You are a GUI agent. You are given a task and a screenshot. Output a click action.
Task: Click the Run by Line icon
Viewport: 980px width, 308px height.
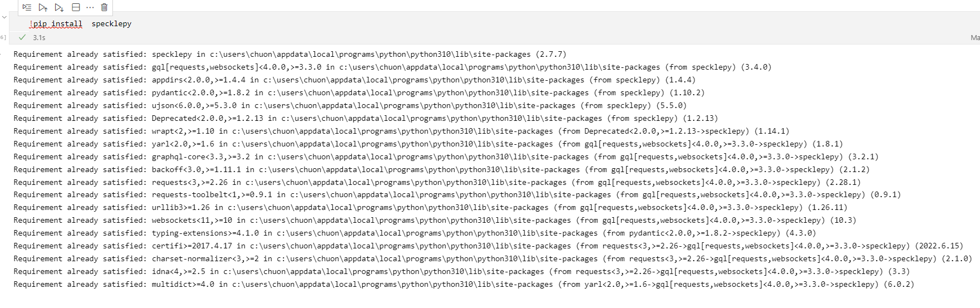(27, 7)
